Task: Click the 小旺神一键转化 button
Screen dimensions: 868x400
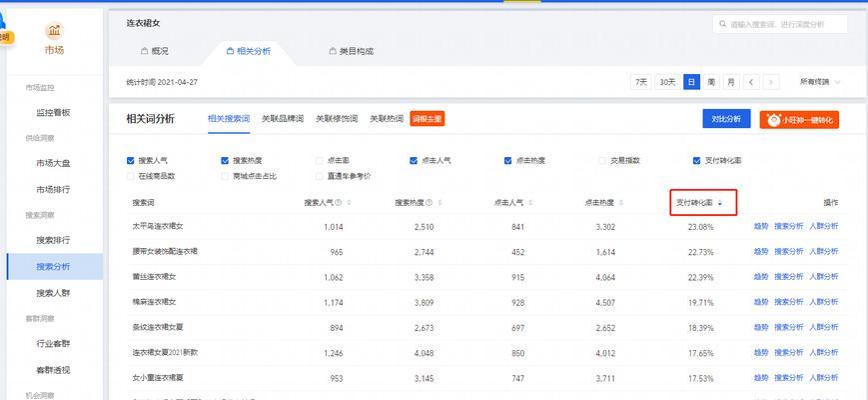Action: [x=799, y=120]
